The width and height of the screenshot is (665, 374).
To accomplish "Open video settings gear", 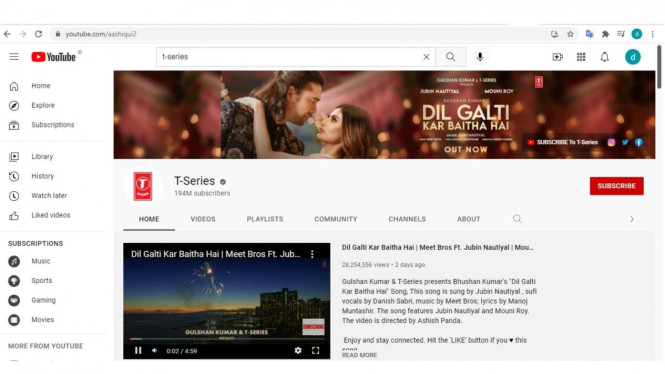I will 298,351.
